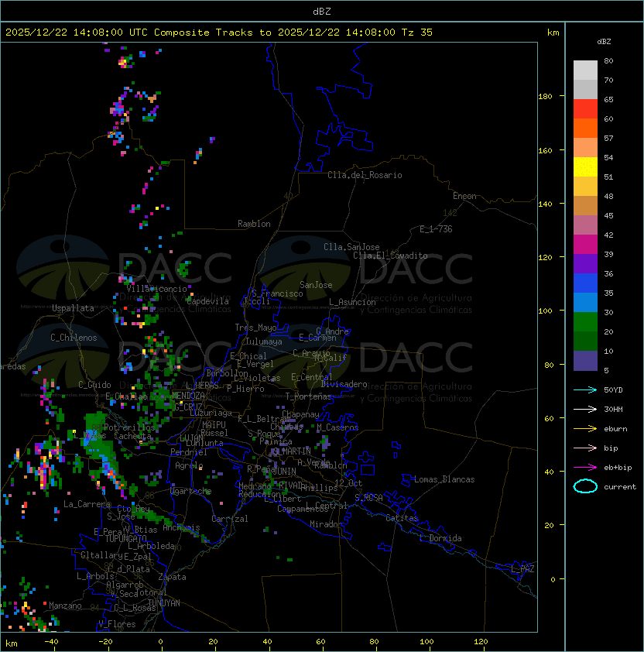The image size is (644, 652).
Task: Click the pink bip arrow symbol
Action: (x=585, y=448)
